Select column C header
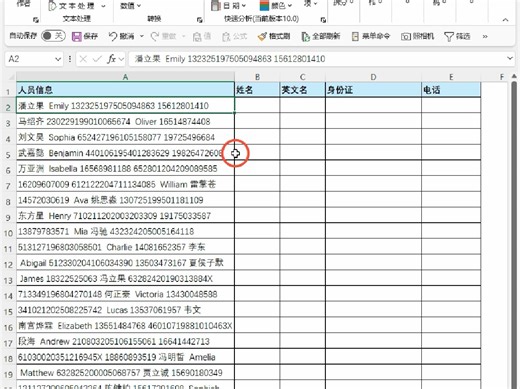The height and width of the screenshot is (389, 520). (303, 77)
